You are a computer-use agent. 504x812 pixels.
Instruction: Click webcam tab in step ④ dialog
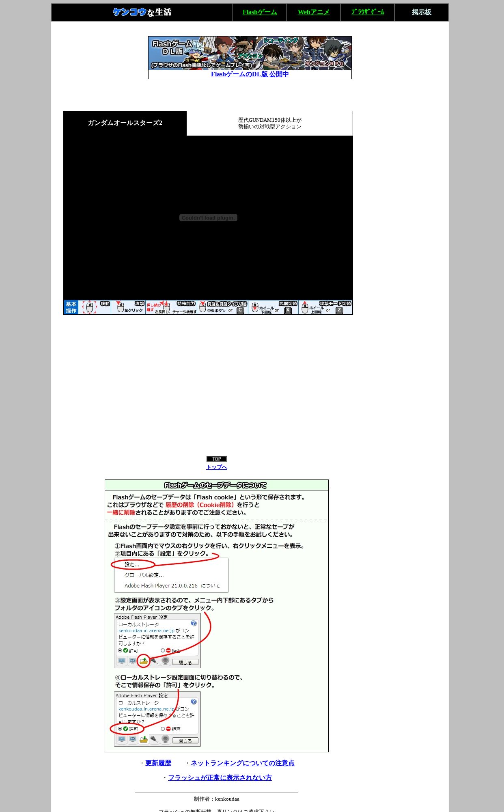[x=165, y=740]
